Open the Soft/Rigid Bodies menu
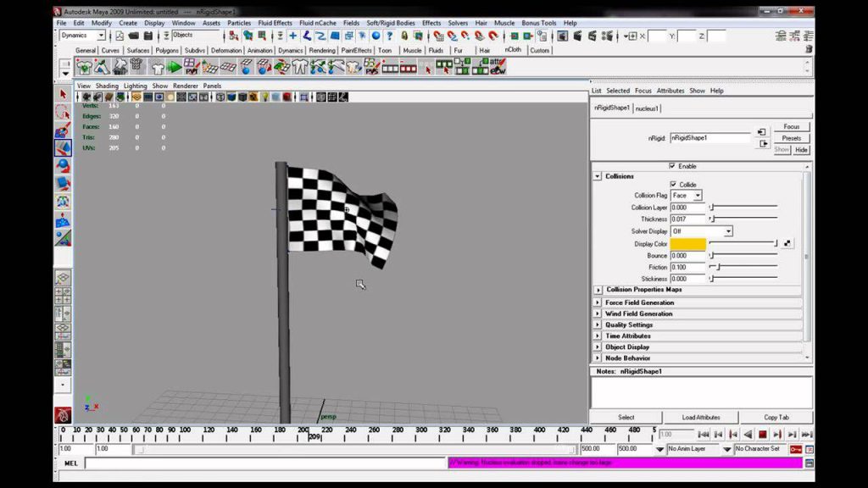868x488 pixels. click(391, 23)
